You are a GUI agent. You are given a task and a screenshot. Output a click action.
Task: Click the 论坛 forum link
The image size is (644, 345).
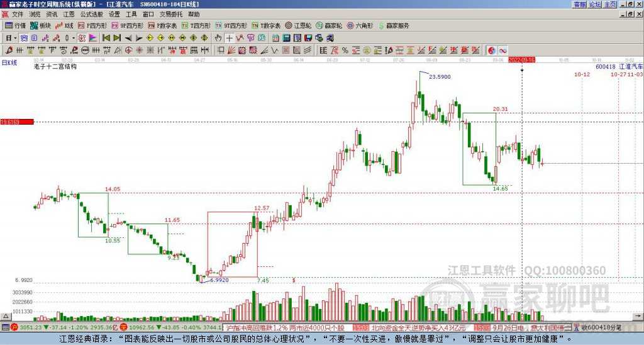click(595, 4)
